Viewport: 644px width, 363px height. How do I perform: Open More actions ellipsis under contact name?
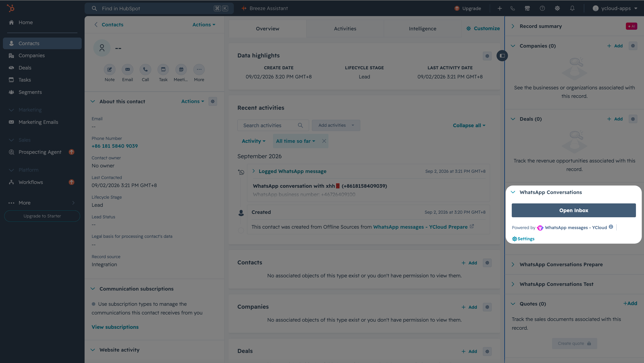199,70
